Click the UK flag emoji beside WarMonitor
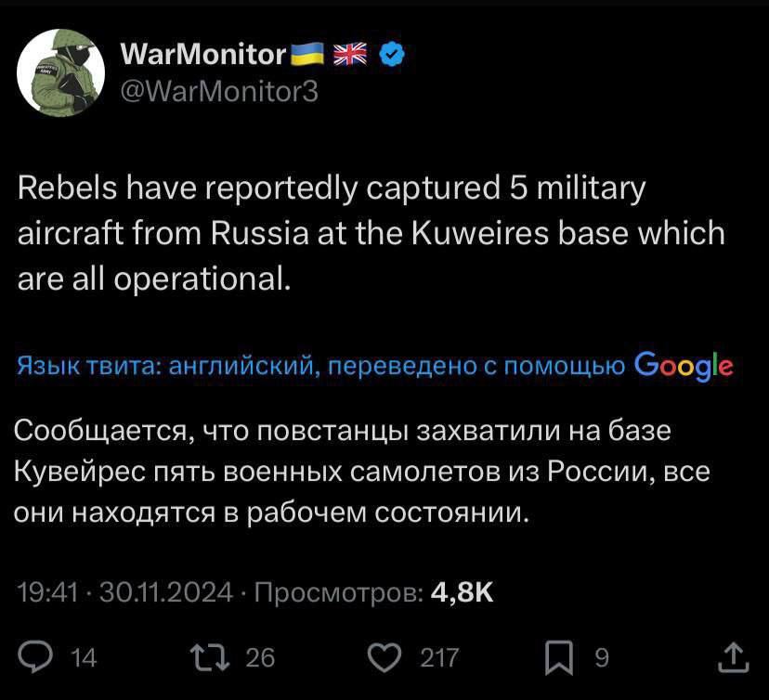 [x=350, y=55]
